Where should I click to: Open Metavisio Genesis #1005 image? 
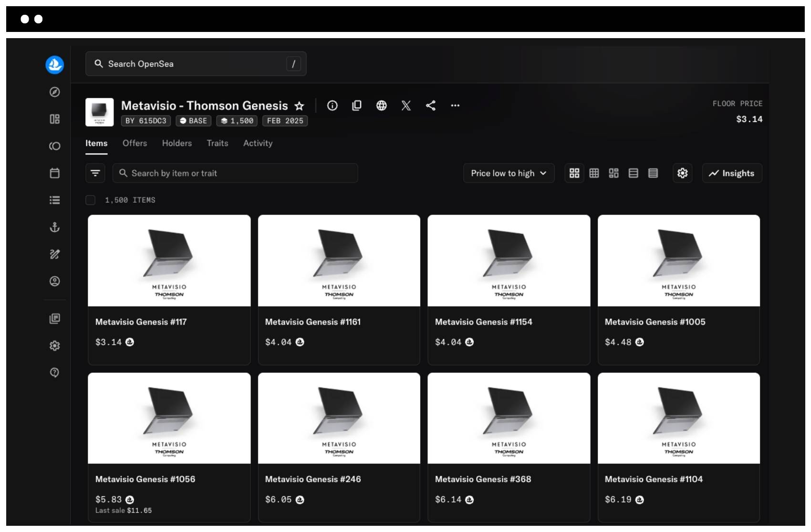(679, 261)
